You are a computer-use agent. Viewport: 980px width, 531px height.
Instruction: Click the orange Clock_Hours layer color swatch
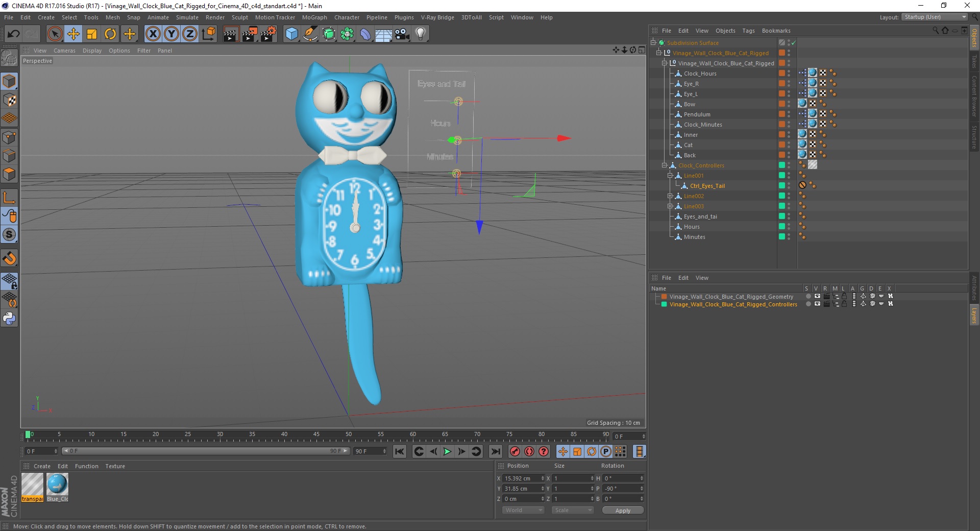coord(781,73)
